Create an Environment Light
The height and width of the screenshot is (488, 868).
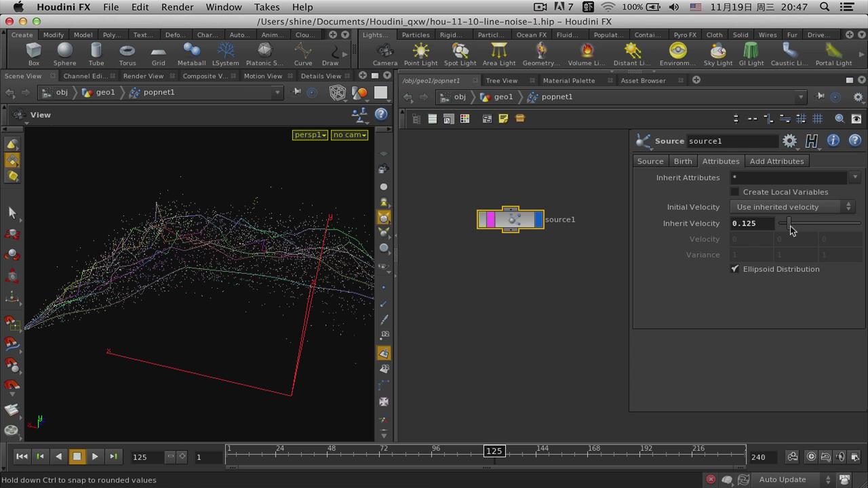677,54
